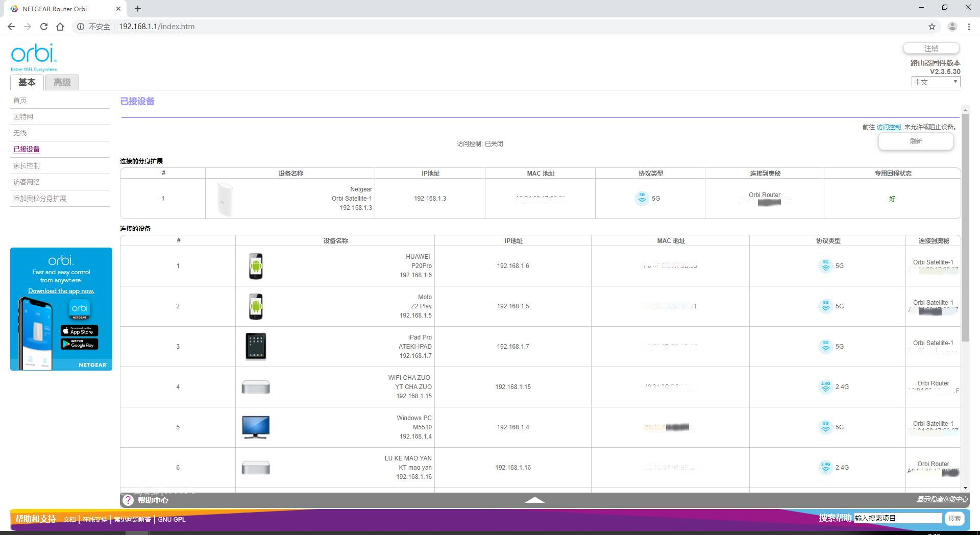The width and height of the screenshot is (980, 535).
Task: Click IP address 192.168.1.15 cell
Action: coord(513,387)
